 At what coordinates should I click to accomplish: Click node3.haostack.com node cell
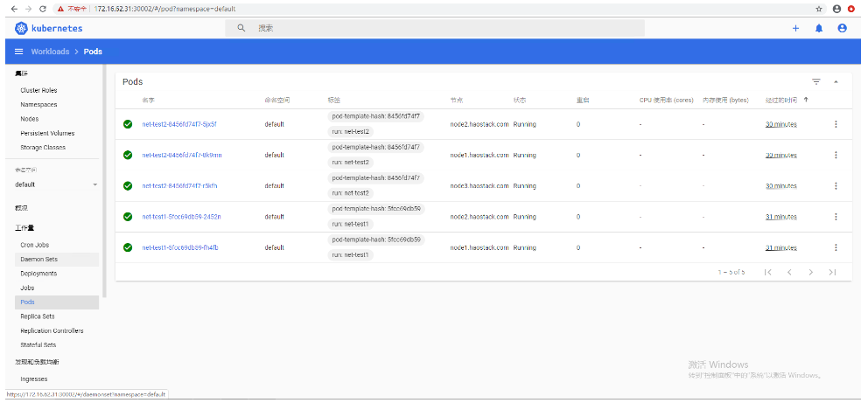point(479,185)
